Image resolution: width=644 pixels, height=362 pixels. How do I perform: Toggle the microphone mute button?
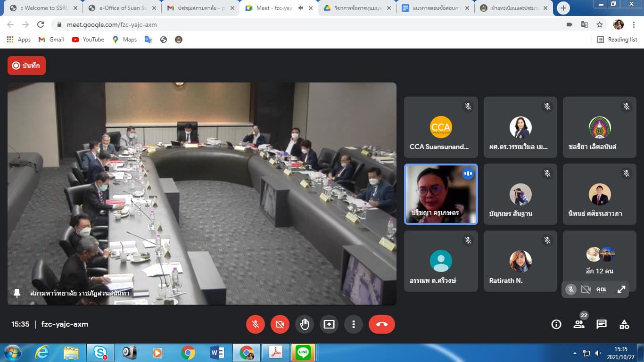pos(256,324)
